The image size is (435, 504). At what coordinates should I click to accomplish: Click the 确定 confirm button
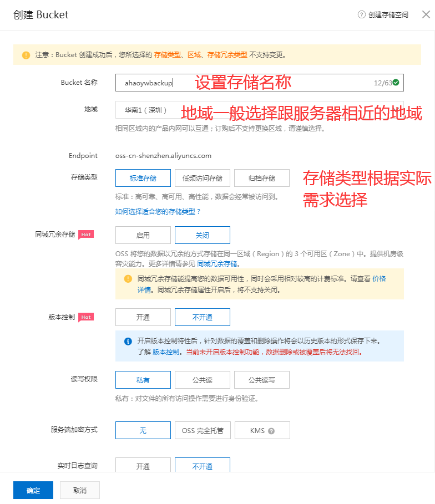point(33,490)
